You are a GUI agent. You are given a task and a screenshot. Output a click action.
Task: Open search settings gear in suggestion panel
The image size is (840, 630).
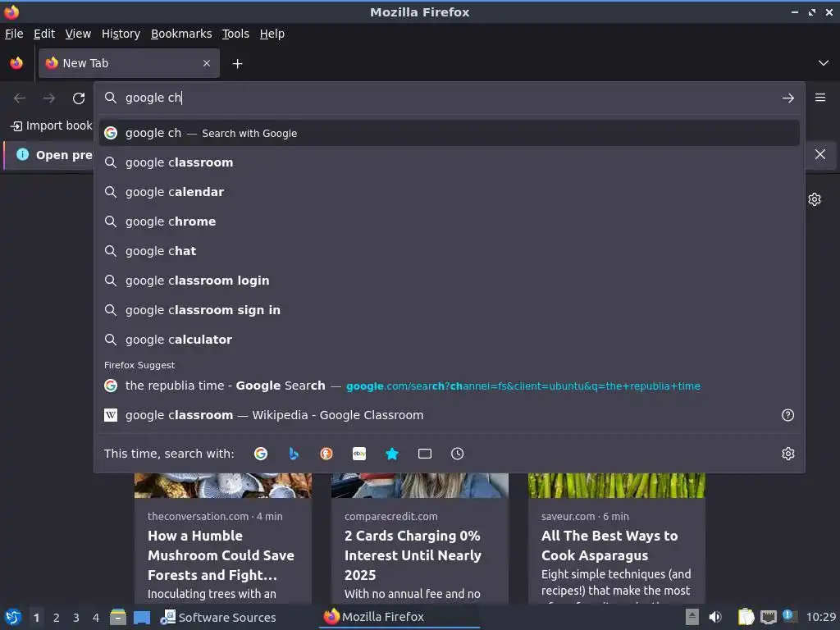point(788,454)
